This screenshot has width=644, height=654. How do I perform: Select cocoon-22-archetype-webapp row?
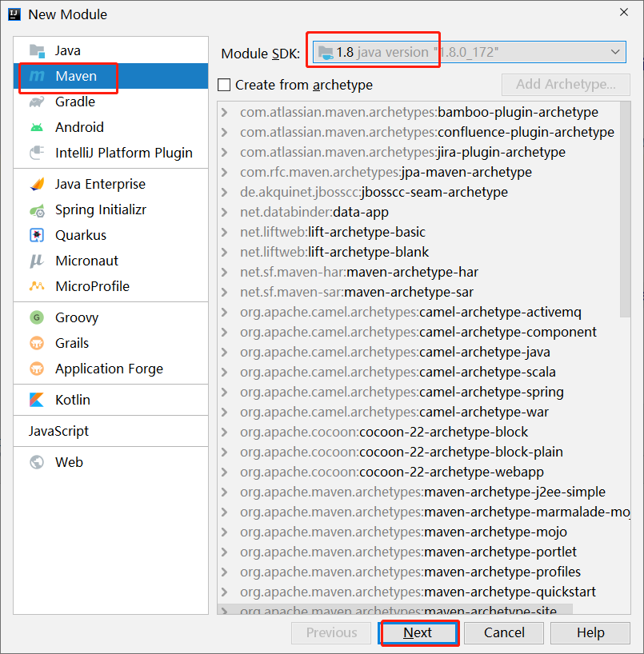(418, 473)
